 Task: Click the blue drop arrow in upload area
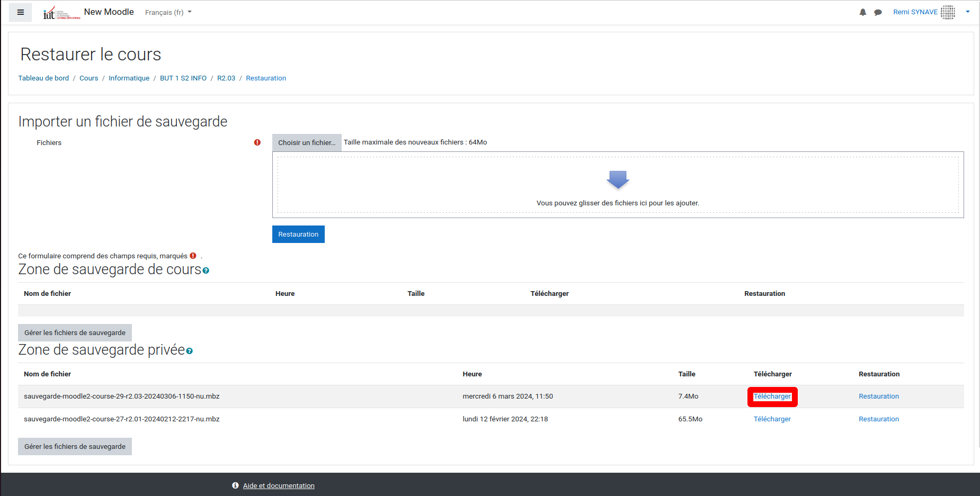point(618,179)
